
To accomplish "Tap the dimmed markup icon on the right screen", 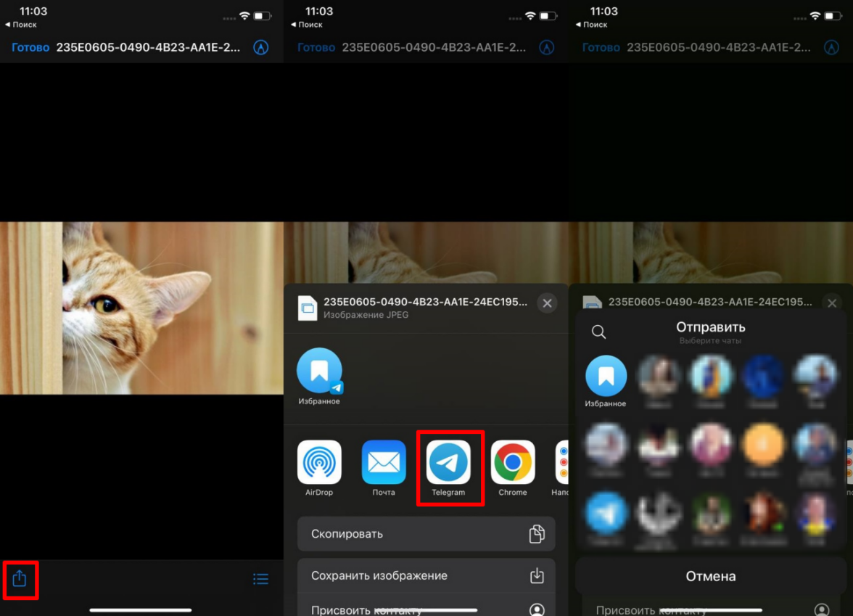I will [x=831, y=47].
